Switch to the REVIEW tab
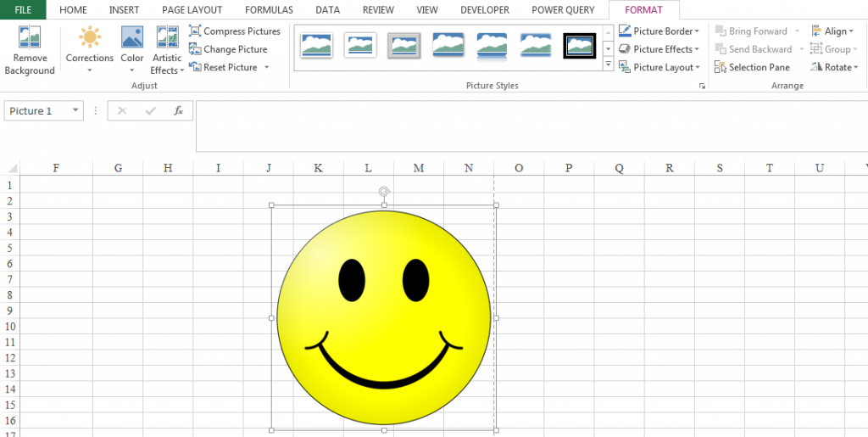The height and width of the screenshot is (437, 868). point(378,10)
